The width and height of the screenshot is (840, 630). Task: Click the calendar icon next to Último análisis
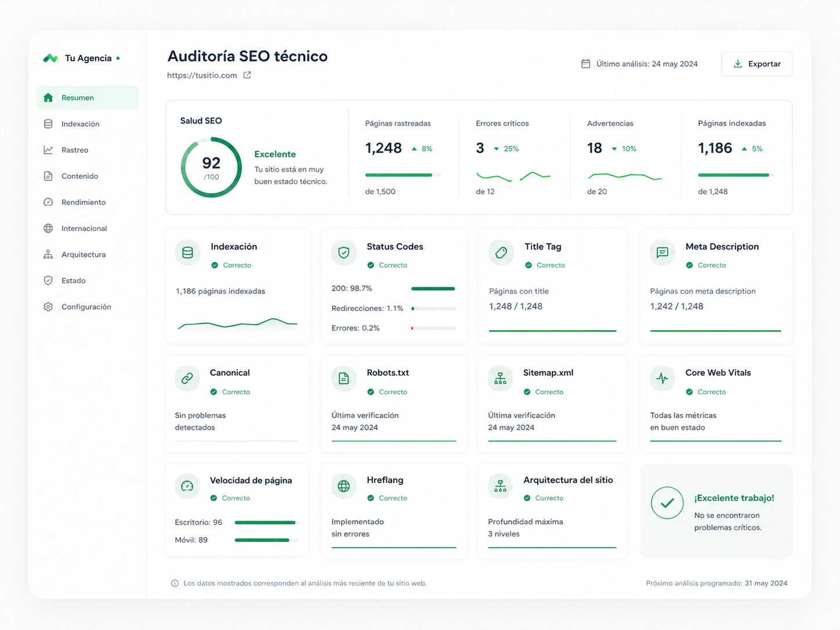pos(586,64)
